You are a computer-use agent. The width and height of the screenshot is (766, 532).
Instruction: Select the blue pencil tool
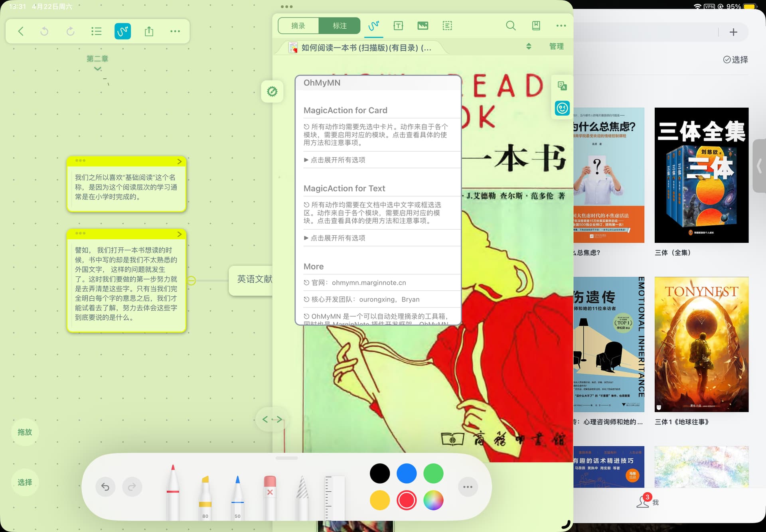237,498
